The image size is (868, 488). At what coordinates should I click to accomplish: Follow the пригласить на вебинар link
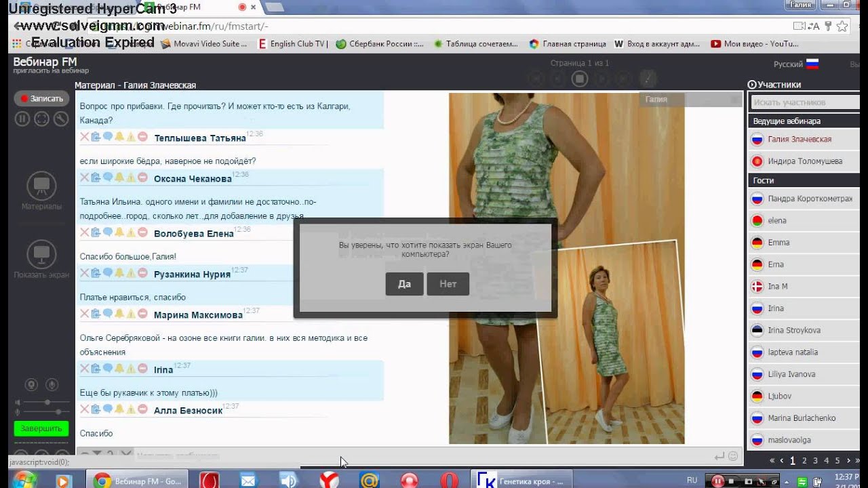click(x=51, y=70)
